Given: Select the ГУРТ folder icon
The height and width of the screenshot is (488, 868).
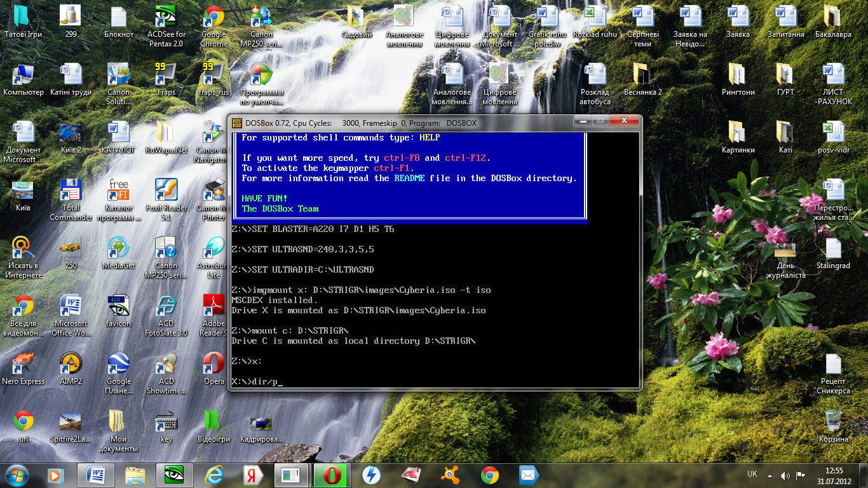Looking at the screenshot, I should (x=785, y=80).
